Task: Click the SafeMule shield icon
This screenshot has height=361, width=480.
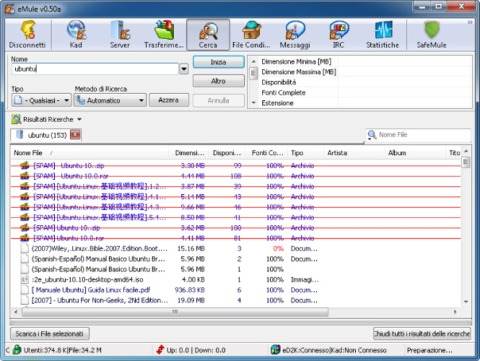Action: point(432,31)
